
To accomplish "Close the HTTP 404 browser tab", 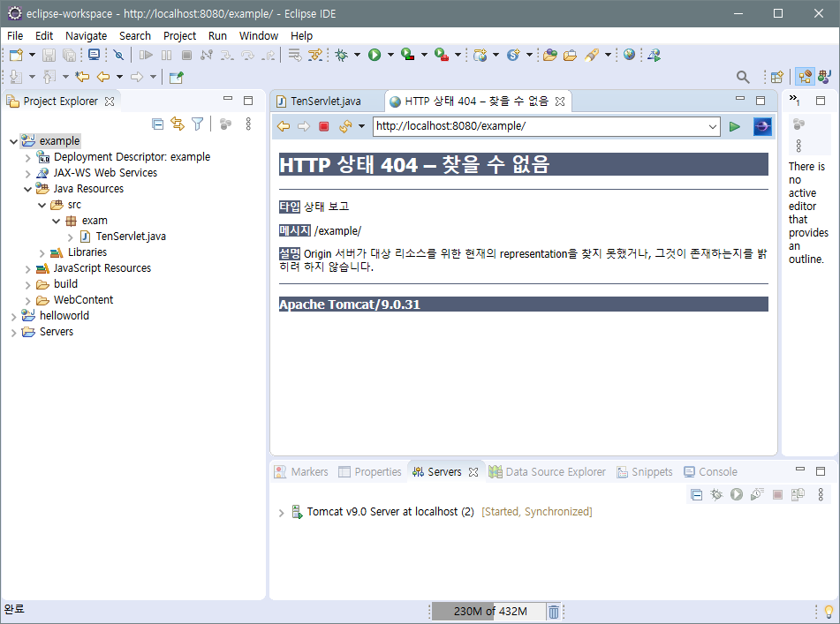I will tap(560, 101).
